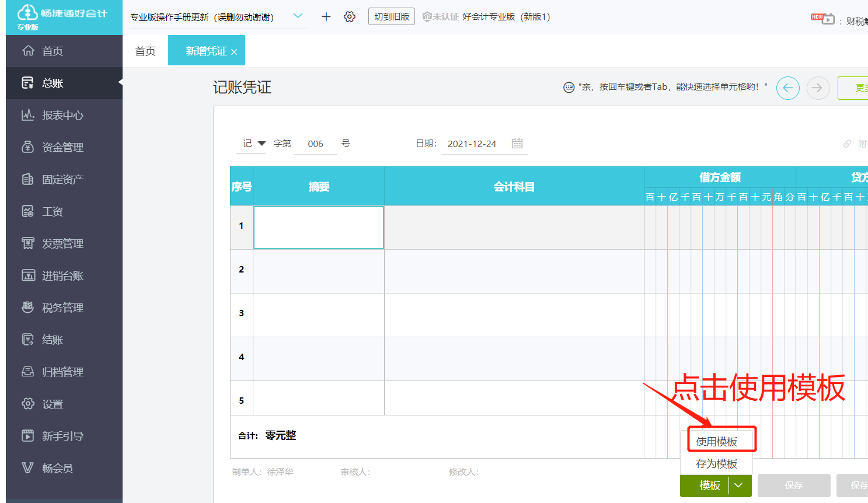This screenshot has height=503, width=868.
Task: Expand the 记 voucher word dropdown
Action: pos(262,144)
